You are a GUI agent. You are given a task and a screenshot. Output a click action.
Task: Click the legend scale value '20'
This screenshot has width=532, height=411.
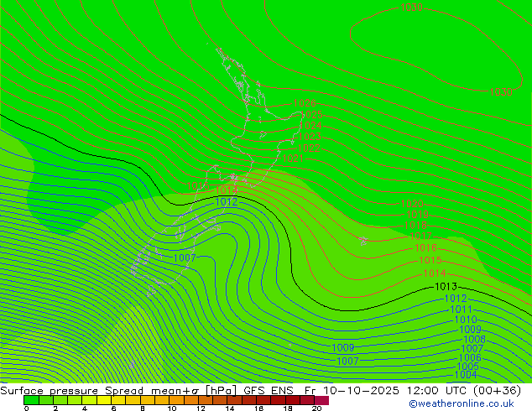pyautogui.click(x=316, y=408)
